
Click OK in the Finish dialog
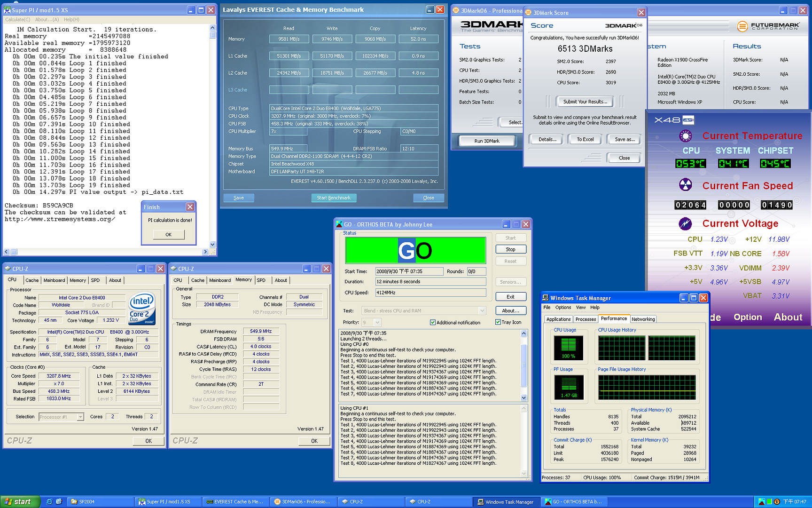coord(168,234)
